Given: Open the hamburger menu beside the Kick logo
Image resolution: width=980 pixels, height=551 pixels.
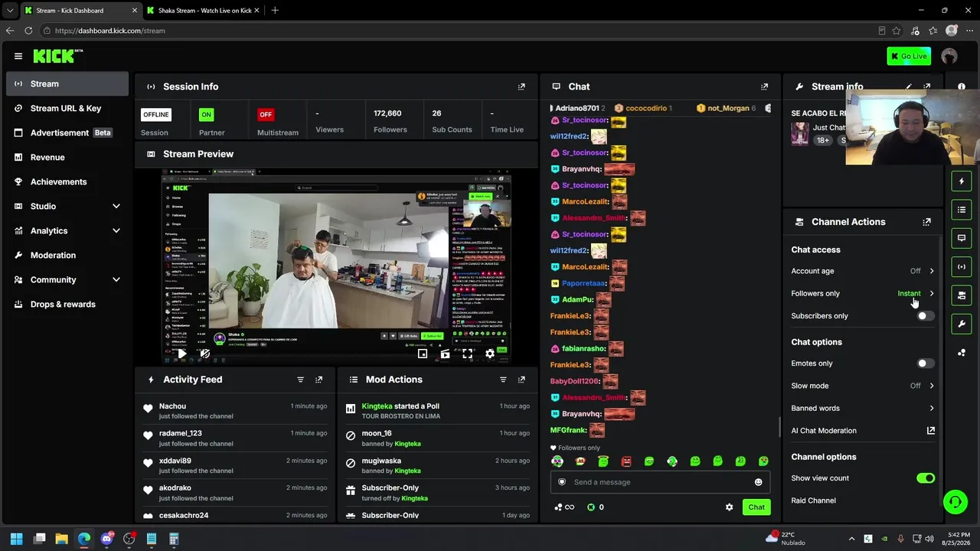Looking at the screenshot, I should click(x=18, y=56).
